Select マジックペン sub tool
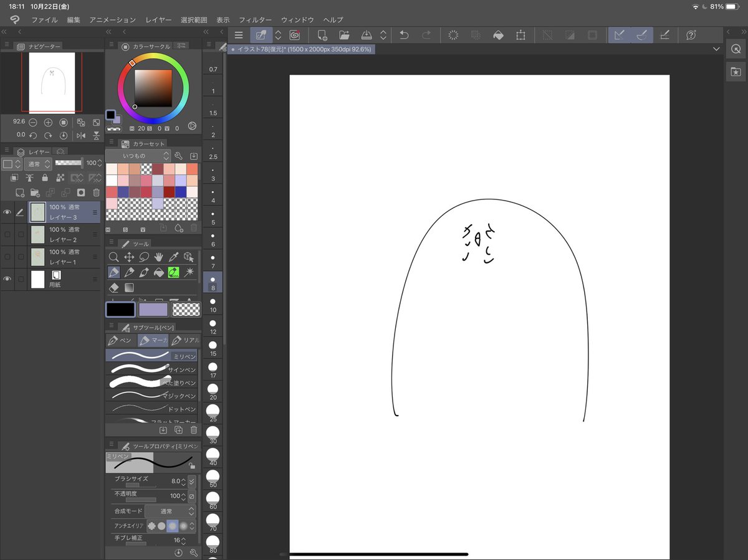Viewport: 748px width, 560px height. pos(151,395)
